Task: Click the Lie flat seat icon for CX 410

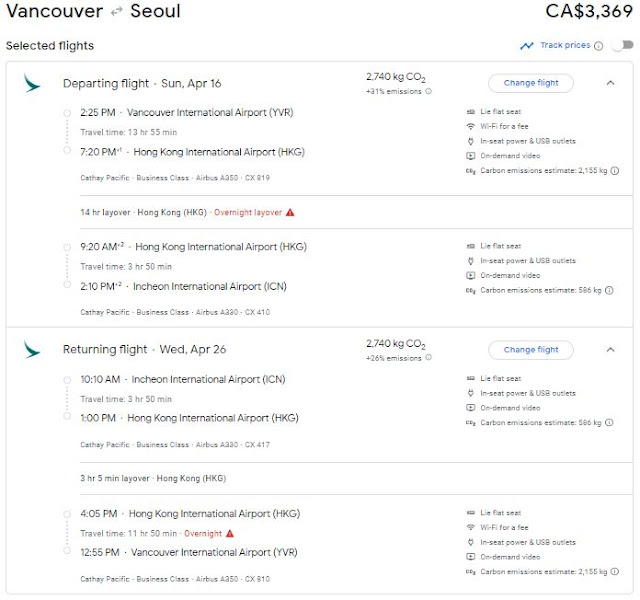Action: tap(471, 246)
